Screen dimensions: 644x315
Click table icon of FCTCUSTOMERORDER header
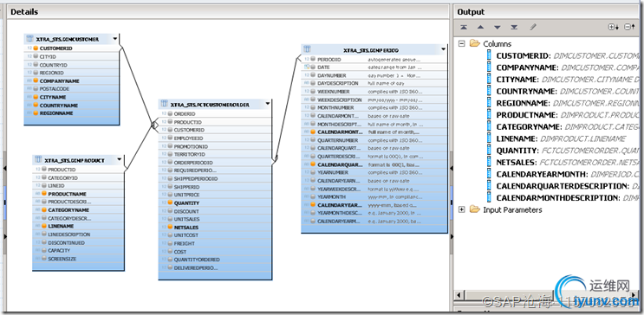(165, 104)
